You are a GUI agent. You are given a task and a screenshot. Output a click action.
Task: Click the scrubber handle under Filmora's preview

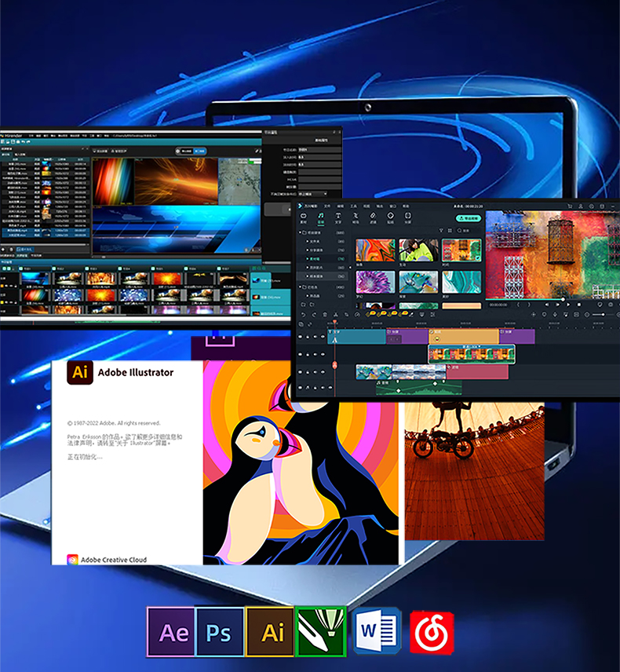tap(563, 299)
